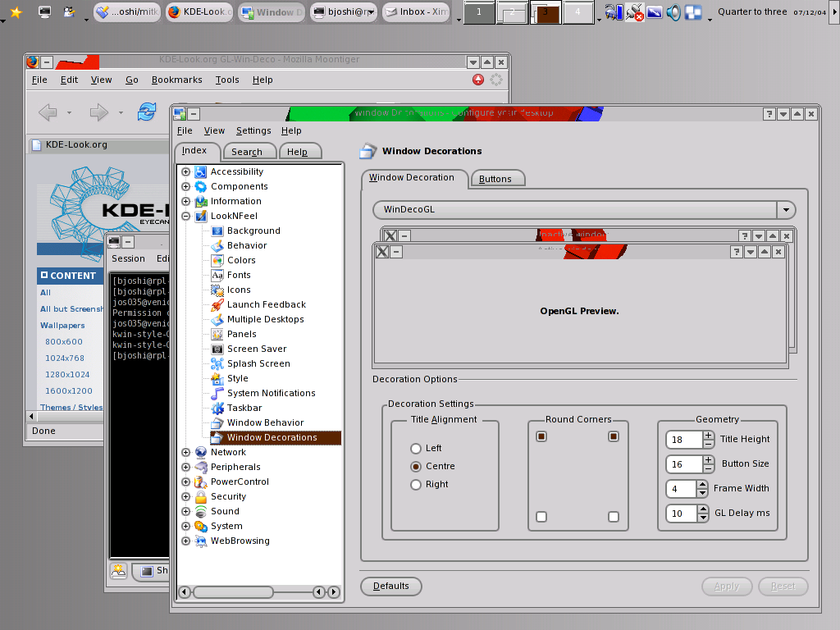Image resolution: width=840 pixels, height=630 pixels.
Task: Expand the Components tree node
Action: tap(186, 186)
